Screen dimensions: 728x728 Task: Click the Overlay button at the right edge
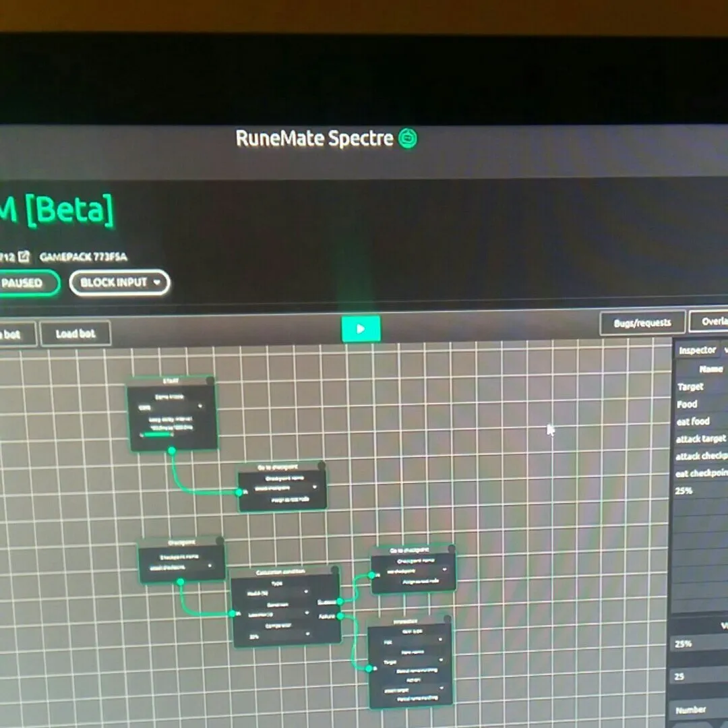709,321
